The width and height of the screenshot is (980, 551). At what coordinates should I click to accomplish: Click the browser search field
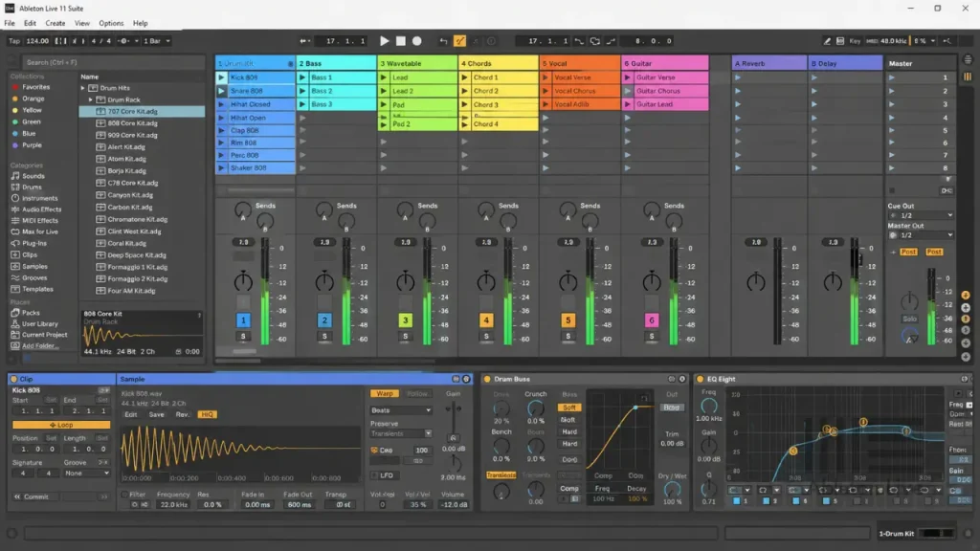[113, 62]
